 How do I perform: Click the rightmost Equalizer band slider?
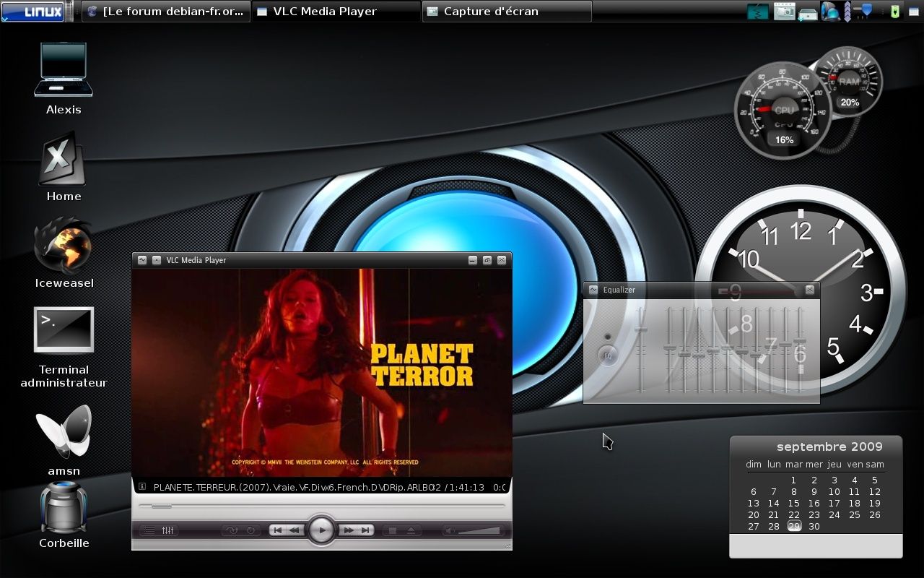(800, 350)
